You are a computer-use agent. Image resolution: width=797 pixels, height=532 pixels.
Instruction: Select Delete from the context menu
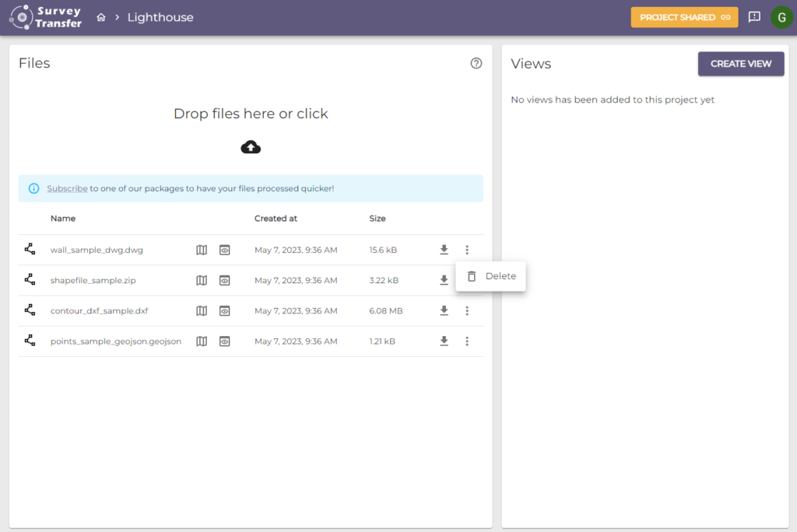coord(491,276)
